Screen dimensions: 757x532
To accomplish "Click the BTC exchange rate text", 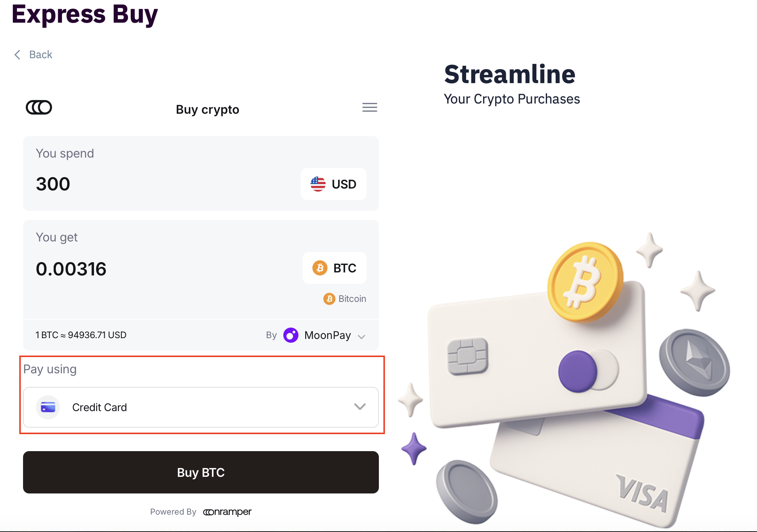I will point(81,335).
